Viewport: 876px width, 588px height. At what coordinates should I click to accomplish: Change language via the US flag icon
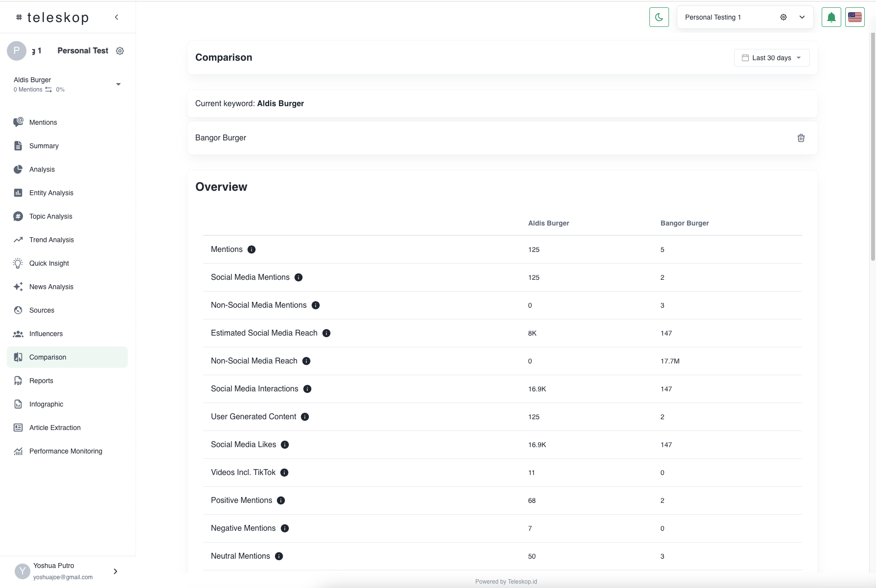(x=854, y=17)
